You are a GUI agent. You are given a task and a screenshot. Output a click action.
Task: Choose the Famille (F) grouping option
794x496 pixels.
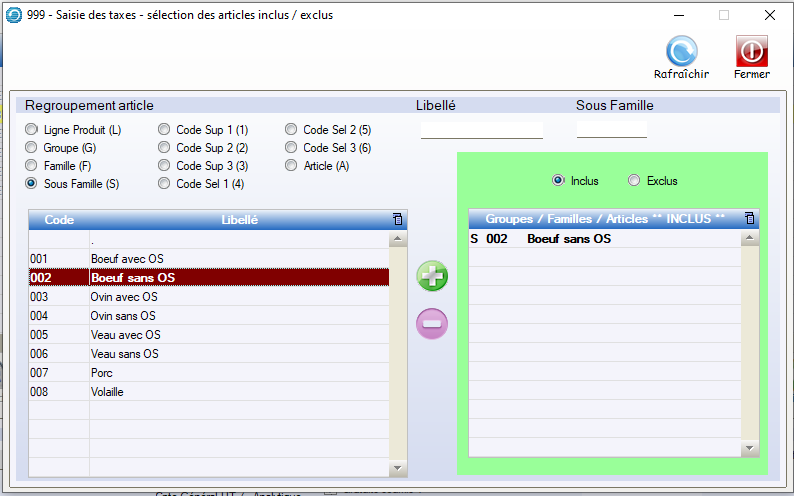tap(33, 166)
